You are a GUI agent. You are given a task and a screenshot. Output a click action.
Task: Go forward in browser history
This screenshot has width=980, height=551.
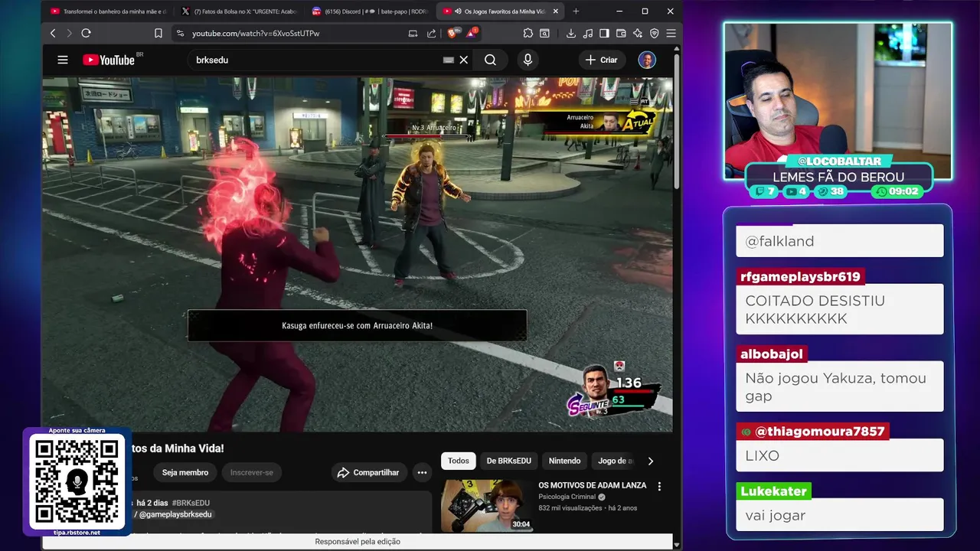pos(69,33)
